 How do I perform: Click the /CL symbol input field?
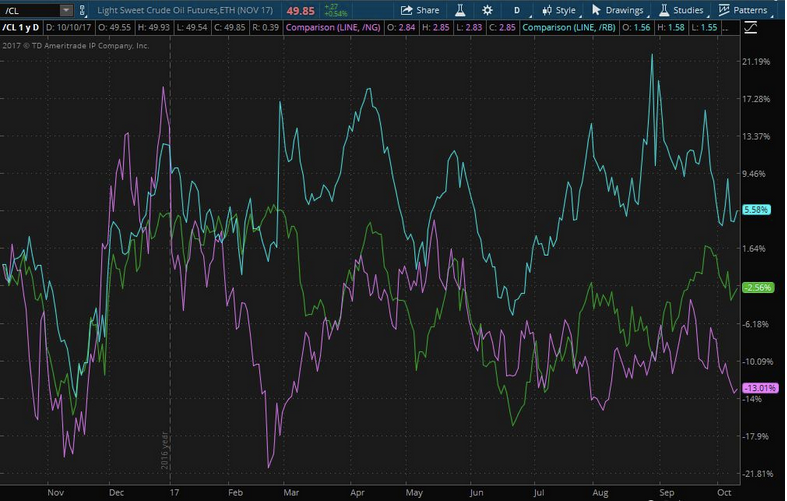(x=31, y=10)
